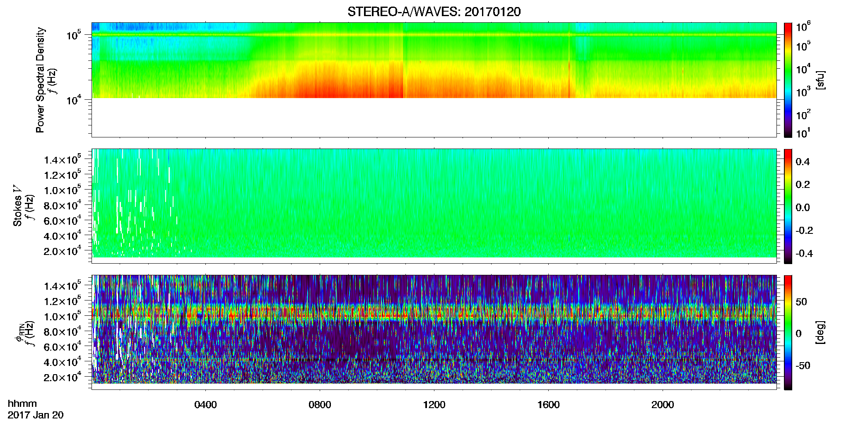The image size is (868, 447).
Task: Select the 0800 time tick label
Action: [x=320, y=405]
